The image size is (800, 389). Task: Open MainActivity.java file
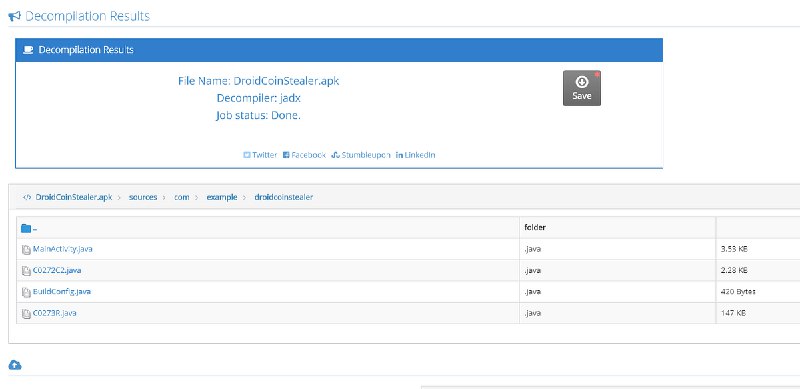tap(62, 249)
